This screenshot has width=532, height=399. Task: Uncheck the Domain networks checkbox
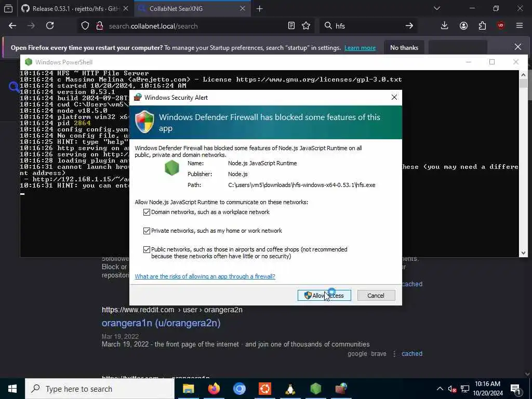click(147, 212)
